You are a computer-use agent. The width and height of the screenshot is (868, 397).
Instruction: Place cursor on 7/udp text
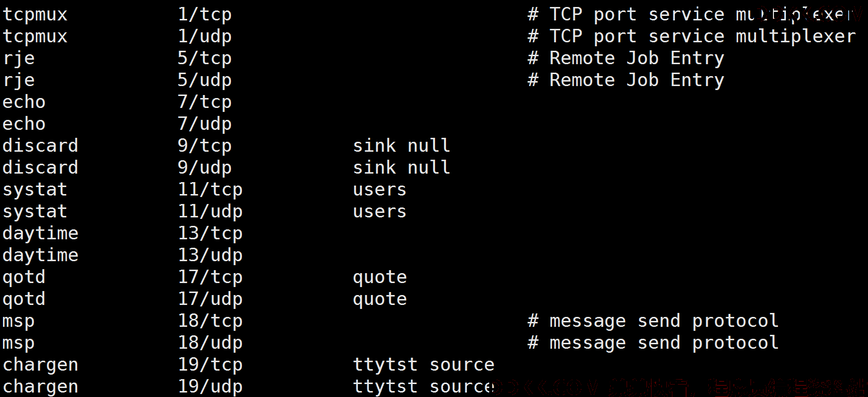(205, 124)
